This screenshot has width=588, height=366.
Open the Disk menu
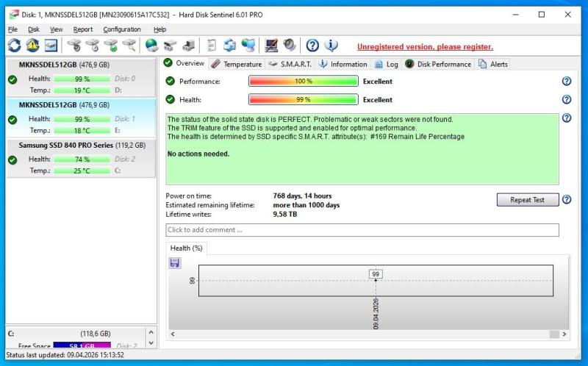(x=34, y=29)
